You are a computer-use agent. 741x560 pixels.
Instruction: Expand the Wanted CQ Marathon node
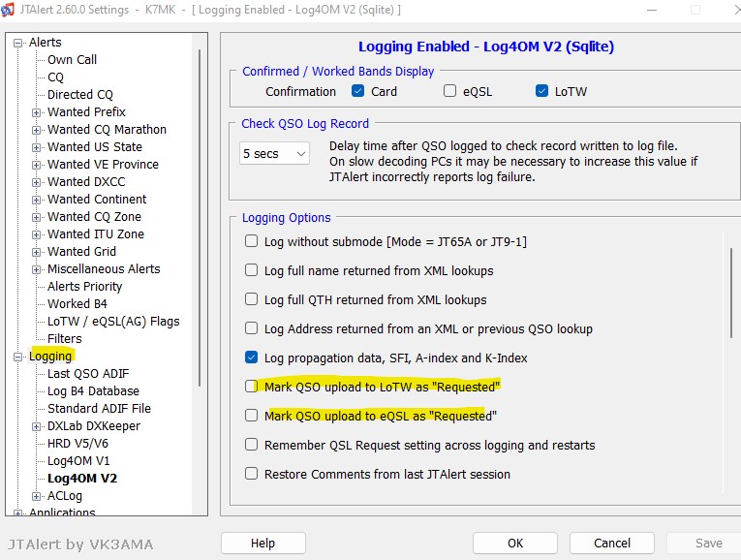click(36, 130)
